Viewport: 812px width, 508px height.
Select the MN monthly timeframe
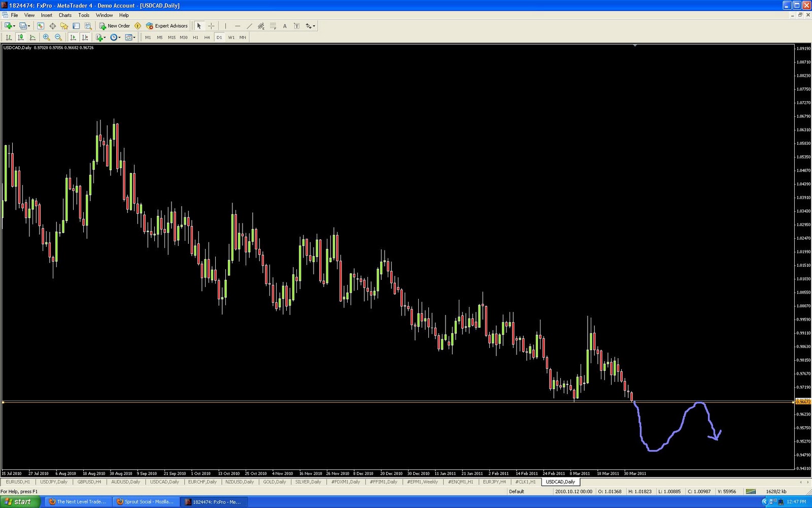pos(243,38)
